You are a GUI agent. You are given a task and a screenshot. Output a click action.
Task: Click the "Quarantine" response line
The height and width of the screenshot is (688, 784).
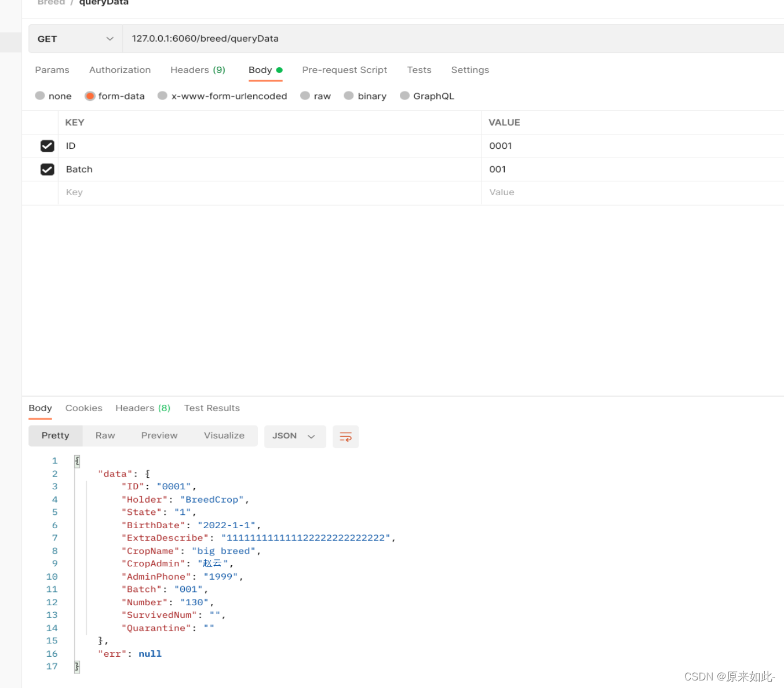click(167, 628)
